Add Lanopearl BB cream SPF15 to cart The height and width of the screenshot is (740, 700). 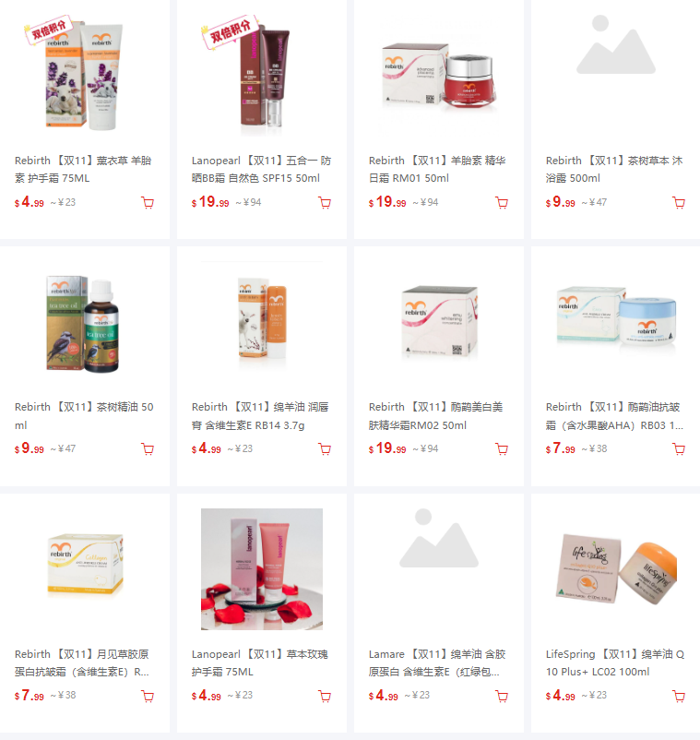325,203
